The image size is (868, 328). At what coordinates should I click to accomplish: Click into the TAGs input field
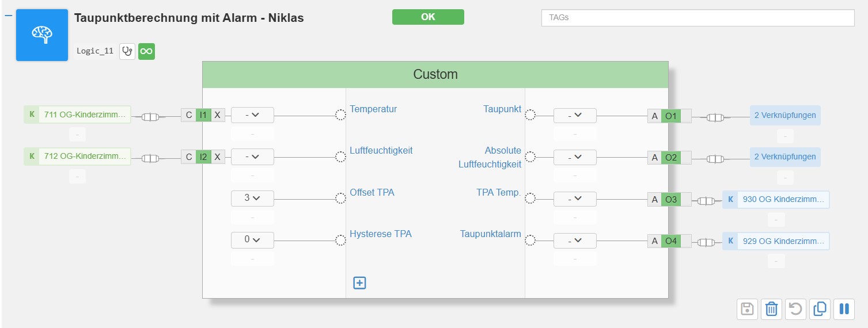click(698, 18)
